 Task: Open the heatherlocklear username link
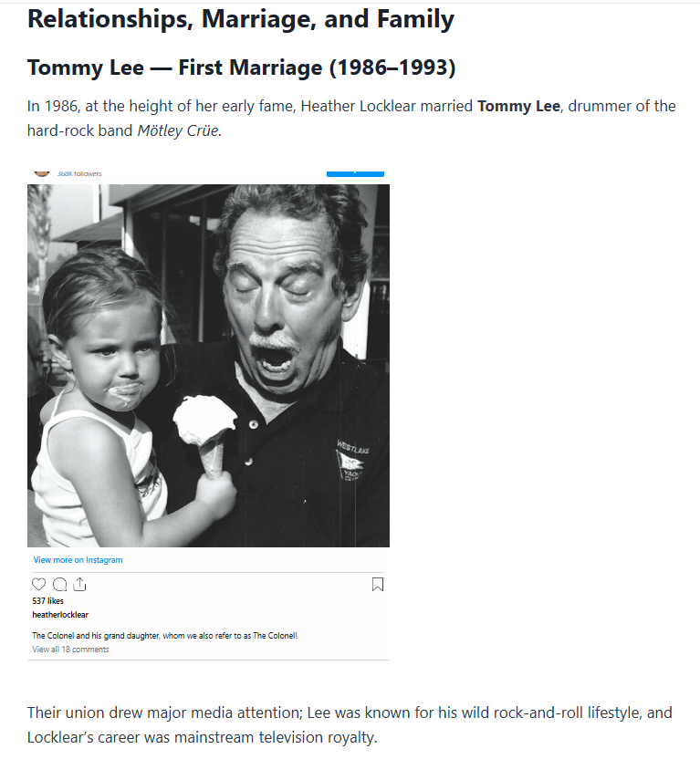pyautogui.click(x=60, y=615)
